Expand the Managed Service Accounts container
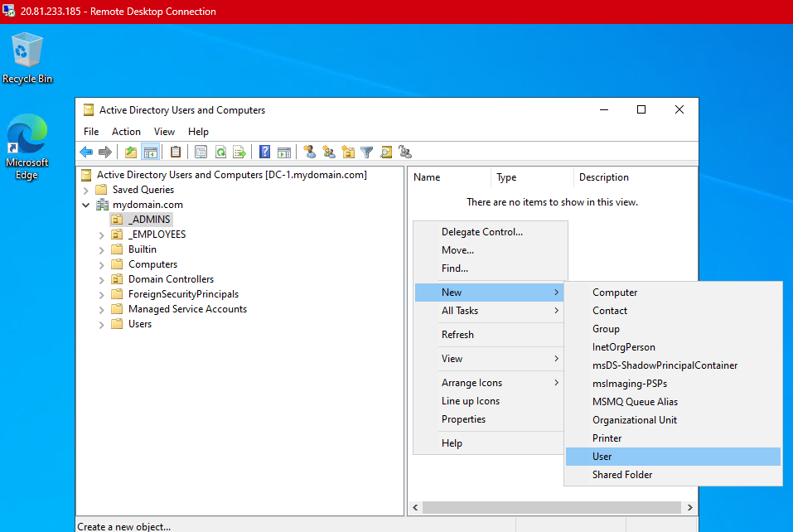Image resolution: width=793 pixels, height=532 pixels. (102, 309)
